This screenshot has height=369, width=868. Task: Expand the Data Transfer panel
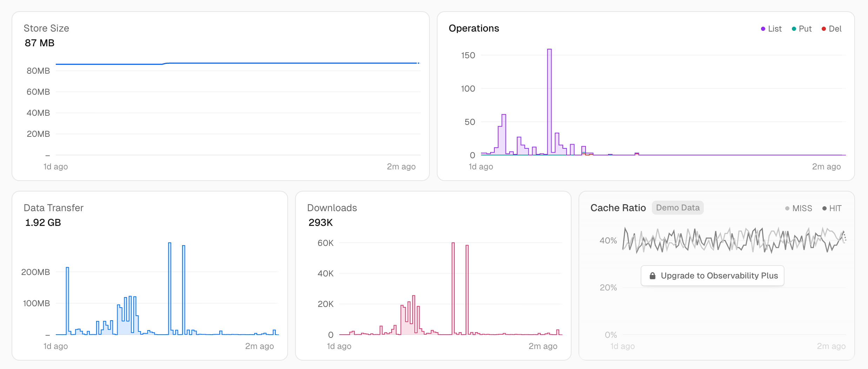tap(53, 208)
